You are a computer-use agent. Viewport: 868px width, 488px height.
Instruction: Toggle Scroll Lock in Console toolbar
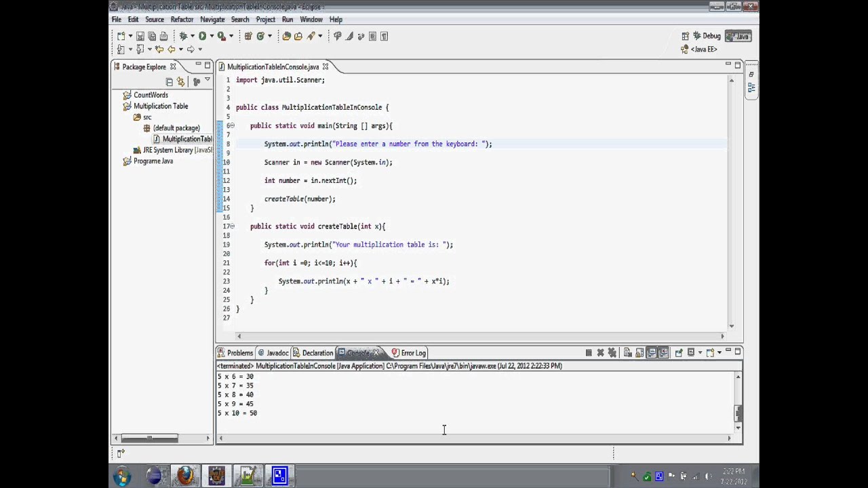click(639, 352)
